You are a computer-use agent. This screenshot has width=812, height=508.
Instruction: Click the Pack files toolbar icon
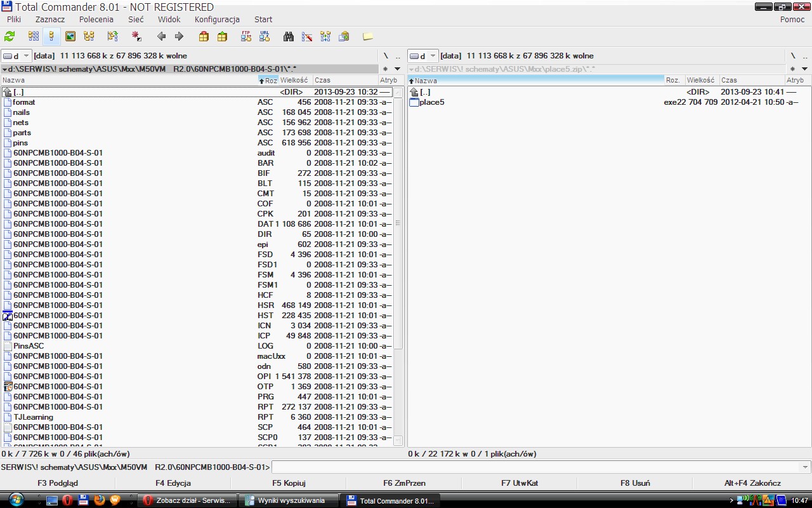pyautogui.click(x=204, y=37)
